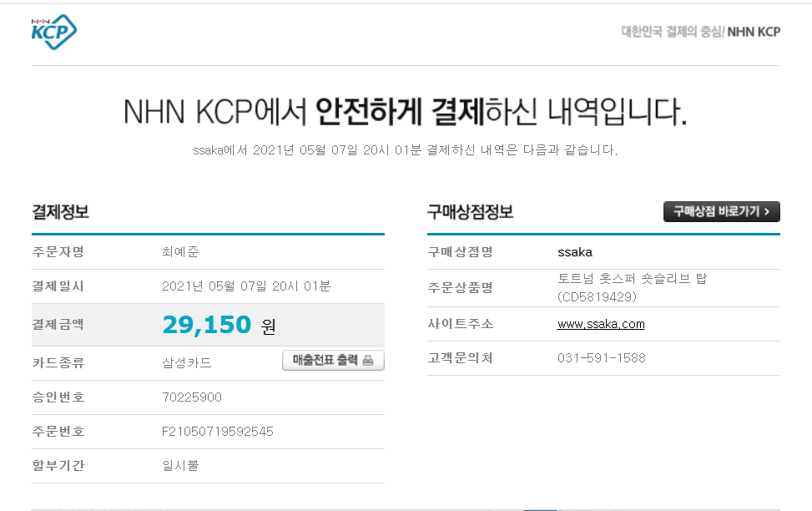Click the 할부기간 label
The image size is (812, 511).
[x=58, y=465]
